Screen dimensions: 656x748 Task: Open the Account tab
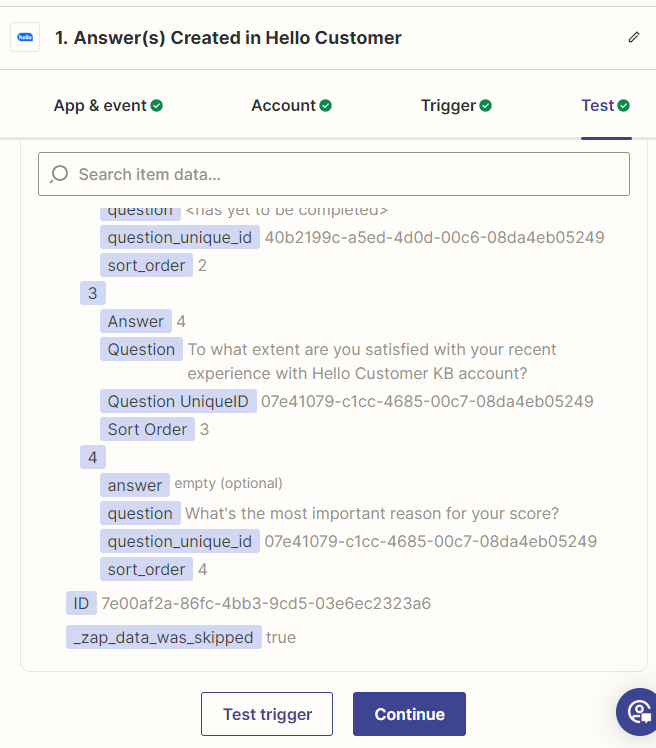coord(284,106)
